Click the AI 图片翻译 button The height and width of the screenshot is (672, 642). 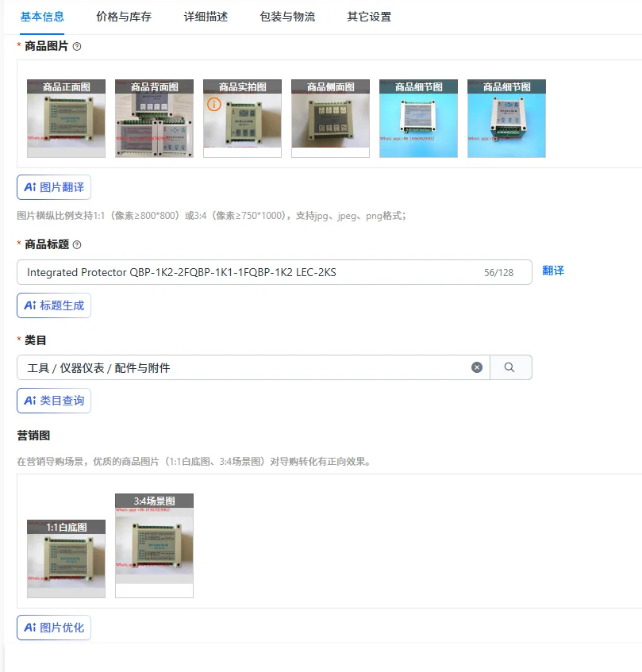[x=54, y=187]
